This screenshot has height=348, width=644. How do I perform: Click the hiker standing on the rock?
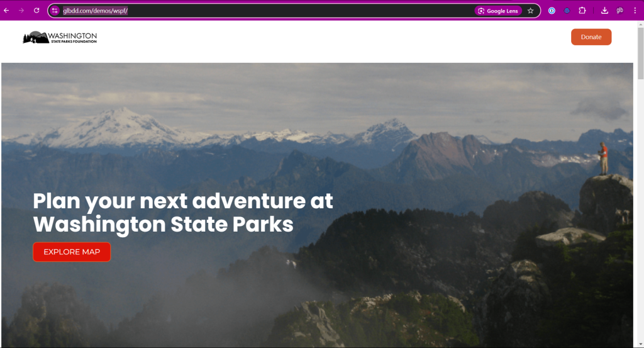603,159
